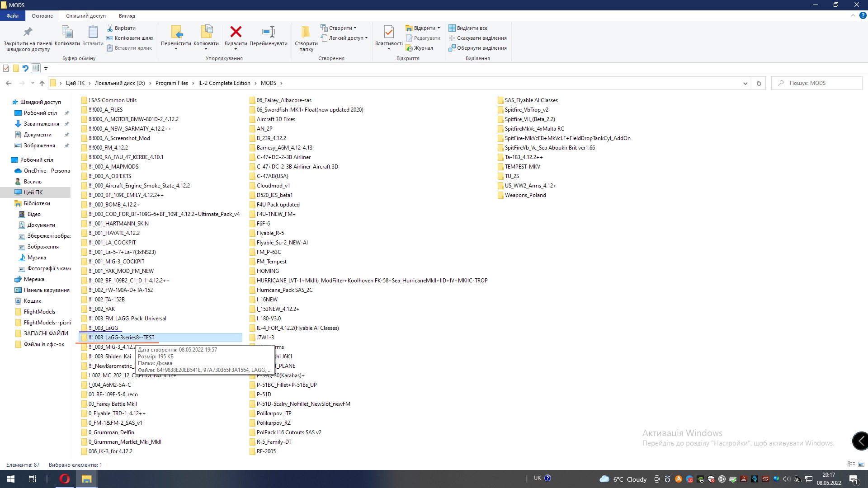Open Кошик recycle bin in sidebar
Viewport: 868px width, 488px height.
(x=32, y=301)
